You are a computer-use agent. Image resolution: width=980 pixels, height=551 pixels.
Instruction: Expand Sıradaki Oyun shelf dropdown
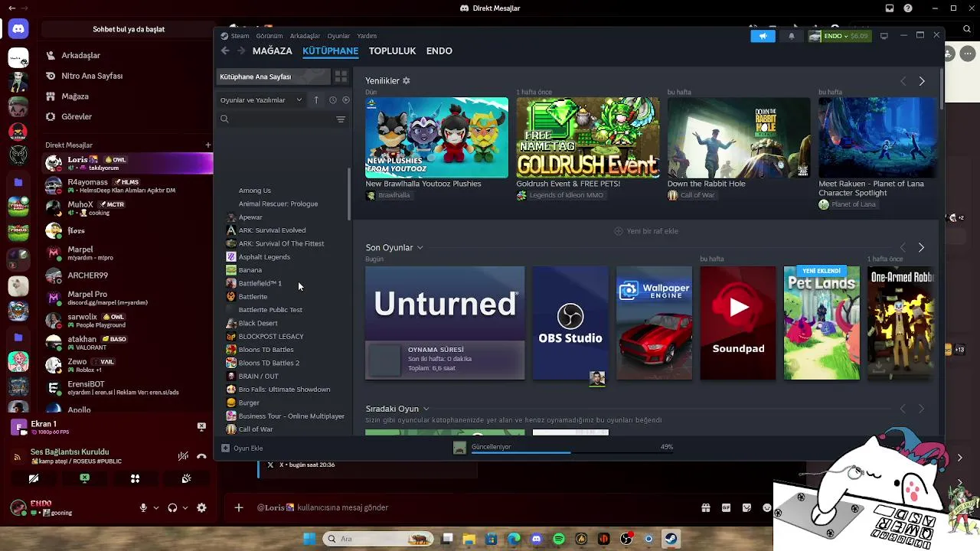pos(426,409)
